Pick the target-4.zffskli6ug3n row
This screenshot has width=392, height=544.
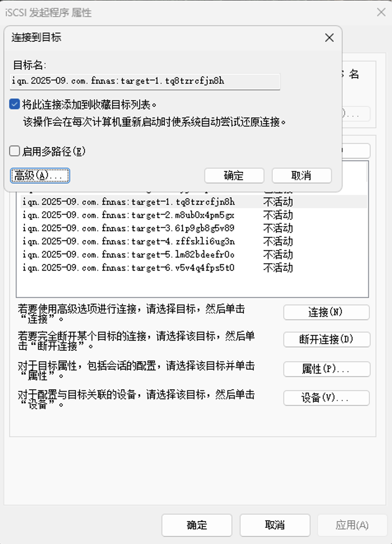128,242
